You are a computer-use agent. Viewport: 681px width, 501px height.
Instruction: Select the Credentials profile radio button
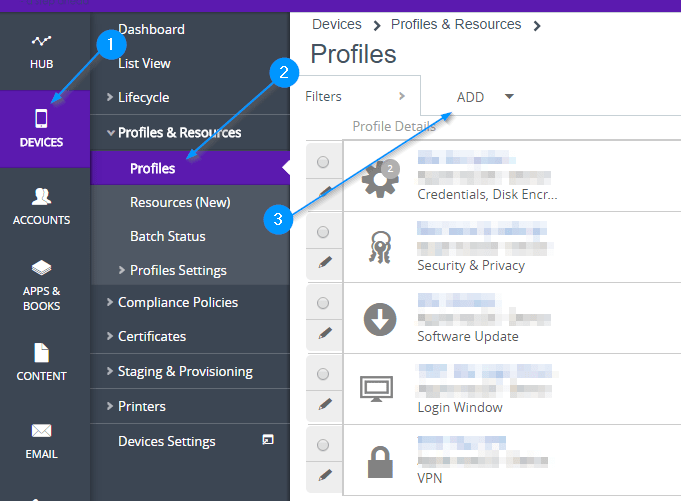[x=323, y=162]
